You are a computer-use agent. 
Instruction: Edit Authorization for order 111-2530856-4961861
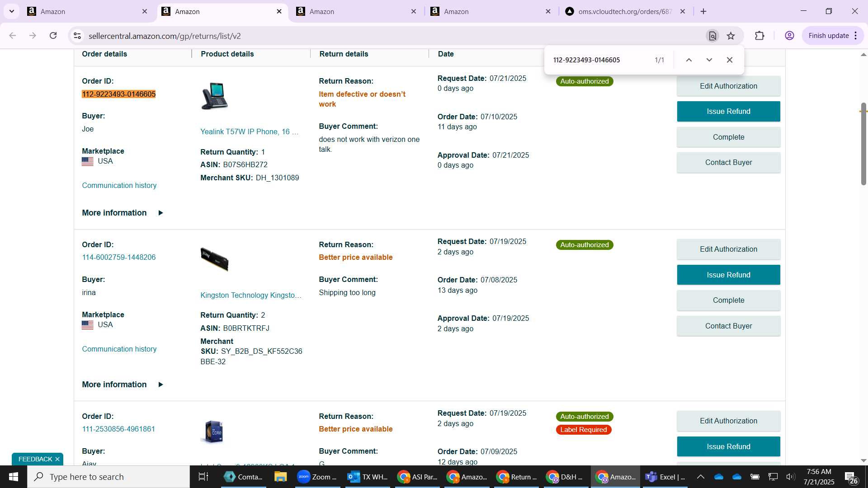tap(728, 421)
